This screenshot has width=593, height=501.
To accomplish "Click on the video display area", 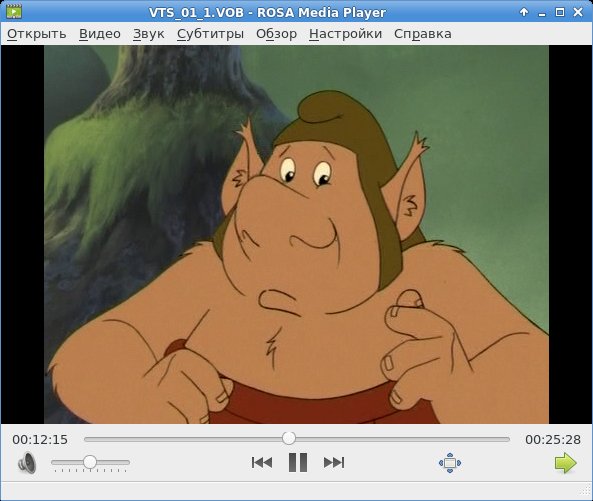I will coord(296,234).
